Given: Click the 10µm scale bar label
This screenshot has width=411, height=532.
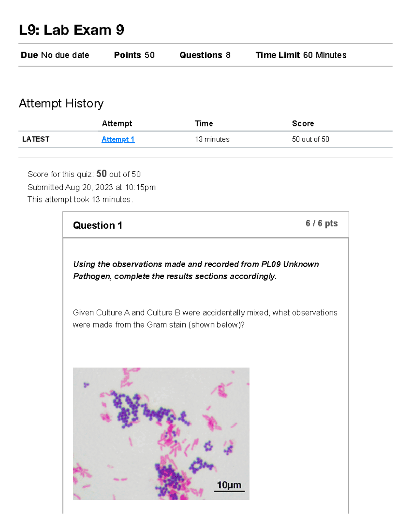Looking at the screenshot, I should 229,485.
